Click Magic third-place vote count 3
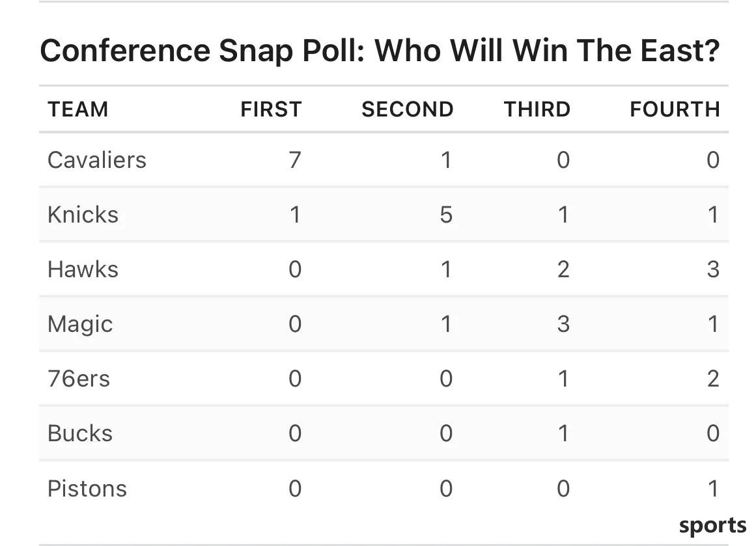The width and height of the screenshot is (756, 546). pos(563,324)
